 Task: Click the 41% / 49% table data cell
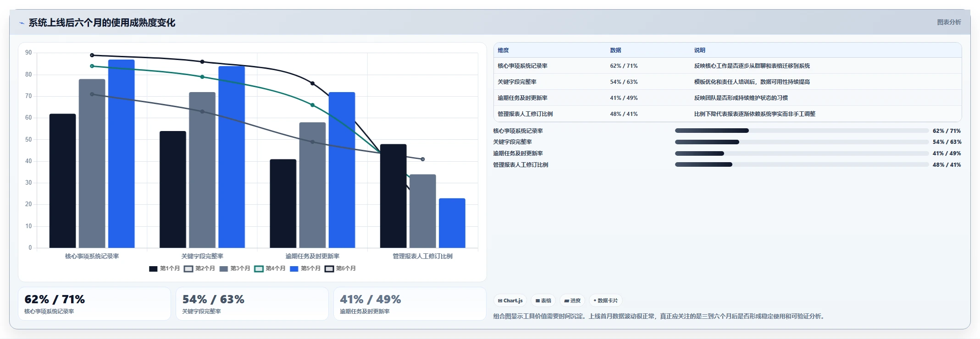click(624, 98)
